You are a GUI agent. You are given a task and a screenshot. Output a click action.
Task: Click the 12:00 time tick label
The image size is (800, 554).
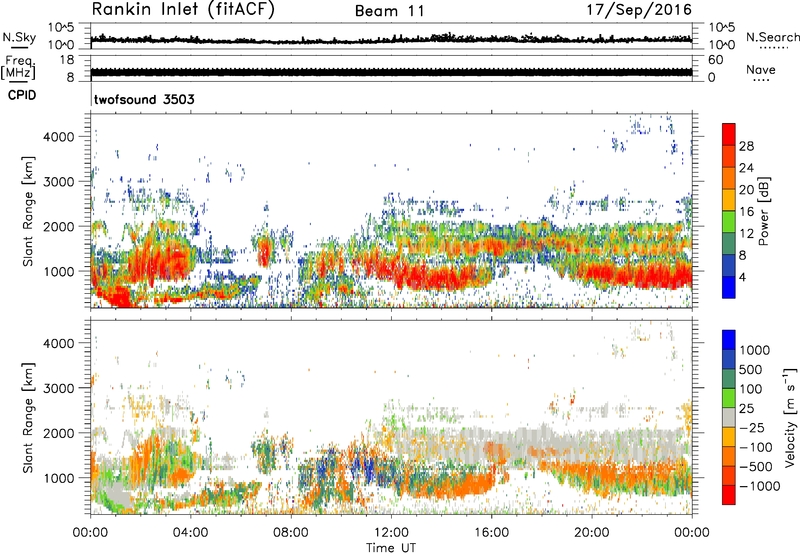[391, 533]
